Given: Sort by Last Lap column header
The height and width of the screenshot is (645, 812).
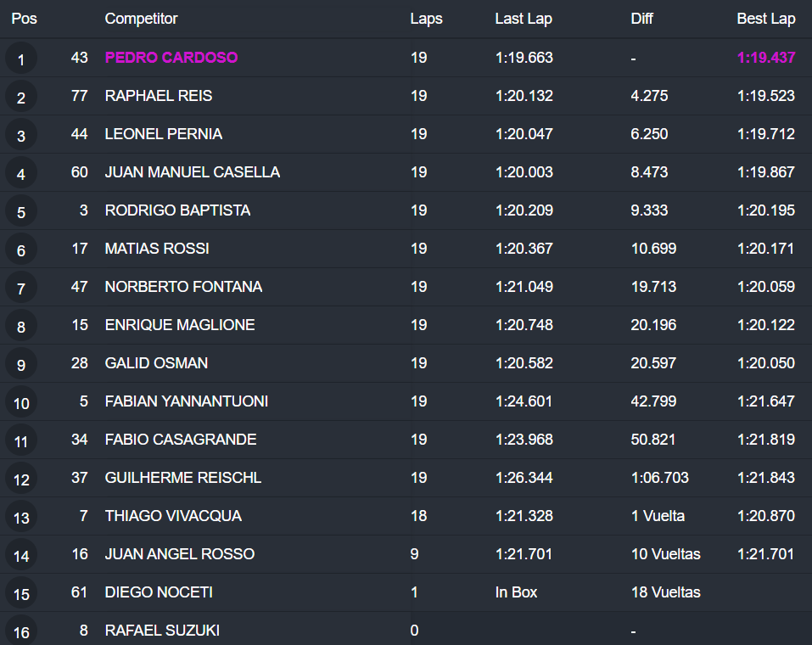Looking at the screenshot, I should point(524,19).
